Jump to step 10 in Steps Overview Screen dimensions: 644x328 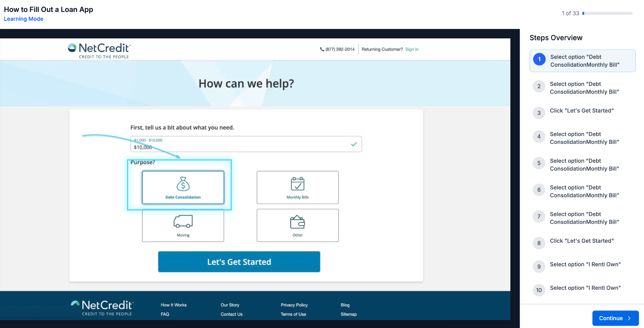582,290
